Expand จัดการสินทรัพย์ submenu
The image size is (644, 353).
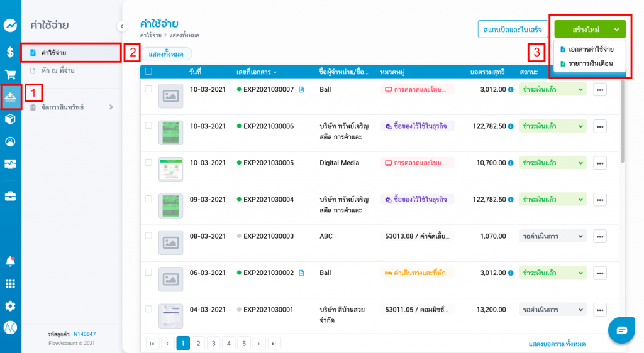(x=111, y=107)
